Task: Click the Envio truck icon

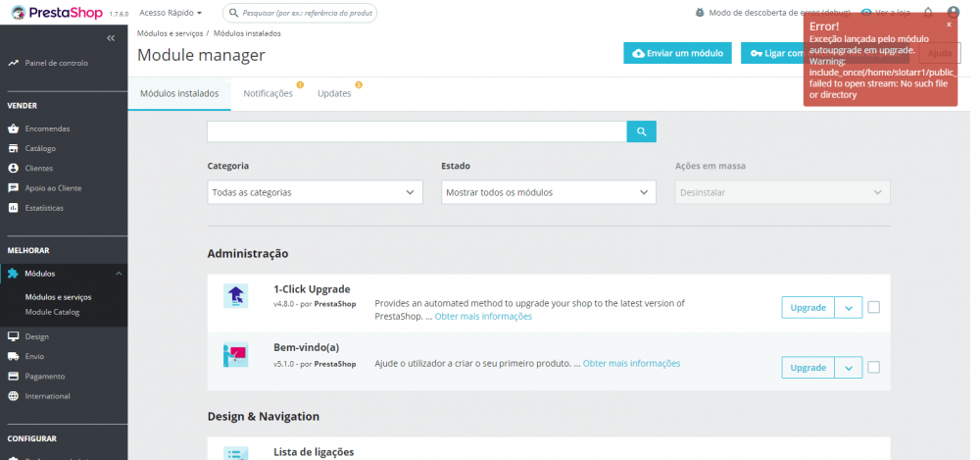Action: [x=13, y=357]
